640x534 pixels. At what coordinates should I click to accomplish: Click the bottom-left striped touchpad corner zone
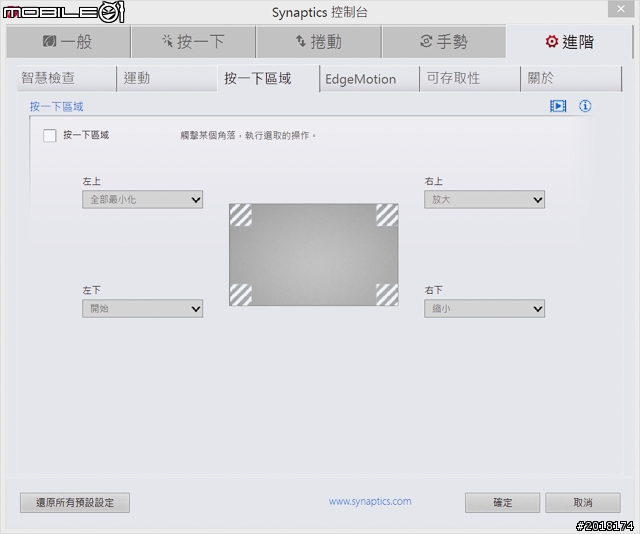click(x=241, y=295)
